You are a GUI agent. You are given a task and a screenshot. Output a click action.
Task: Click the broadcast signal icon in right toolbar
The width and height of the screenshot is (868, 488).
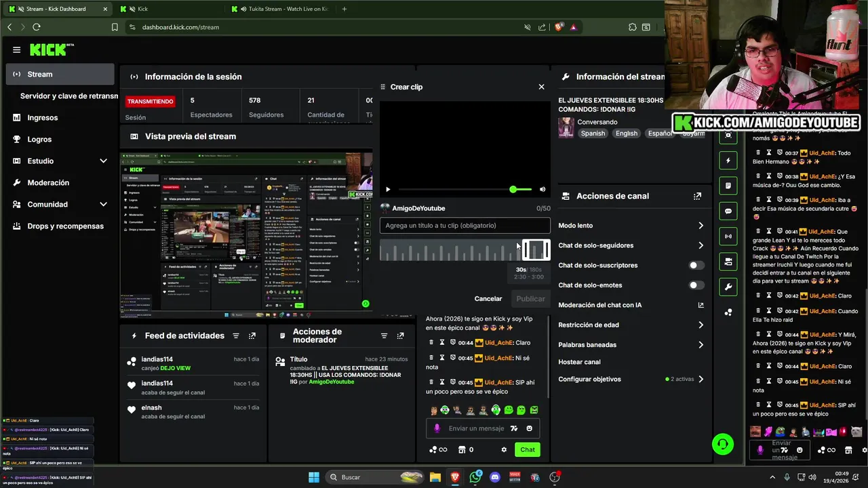coord(728,237)
